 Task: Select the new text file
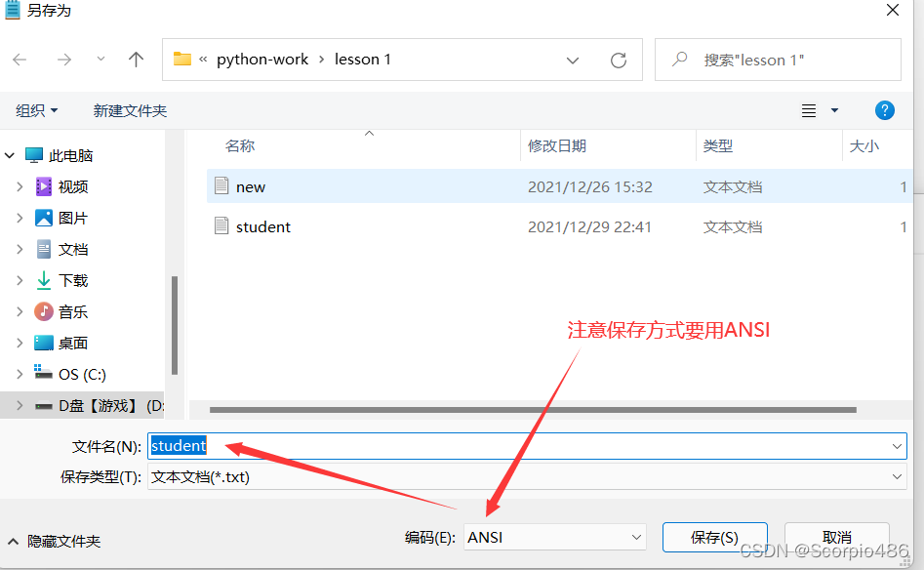tap(559, 186)
